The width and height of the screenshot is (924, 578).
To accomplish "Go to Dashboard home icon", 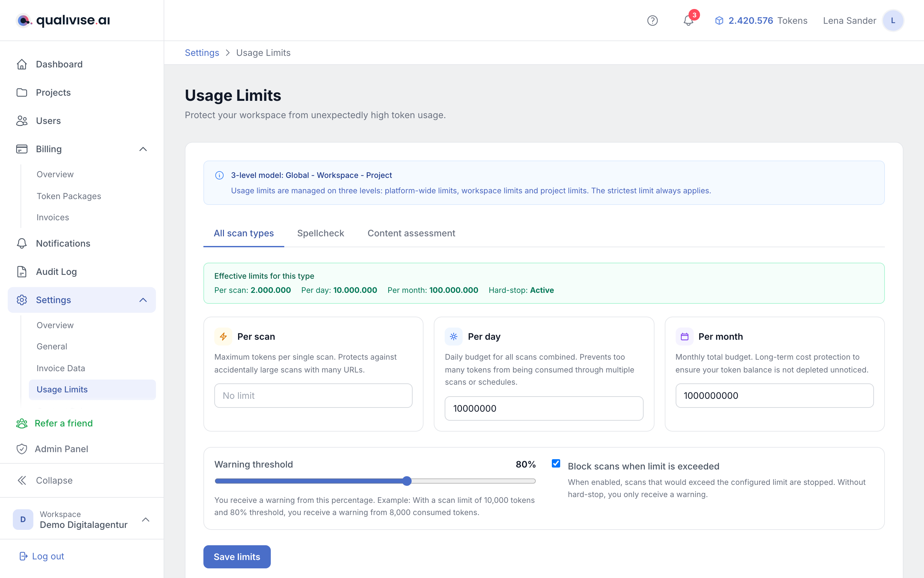I will pyautogui.click(x=22, y=64).
